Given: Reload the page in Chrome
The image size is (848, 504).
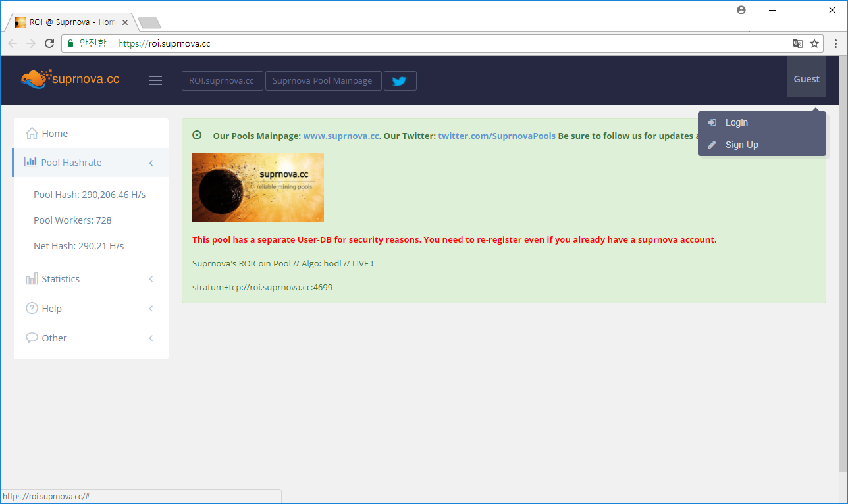Looking at the screenshot, I should pyautogui.click(x=49, y=43).
